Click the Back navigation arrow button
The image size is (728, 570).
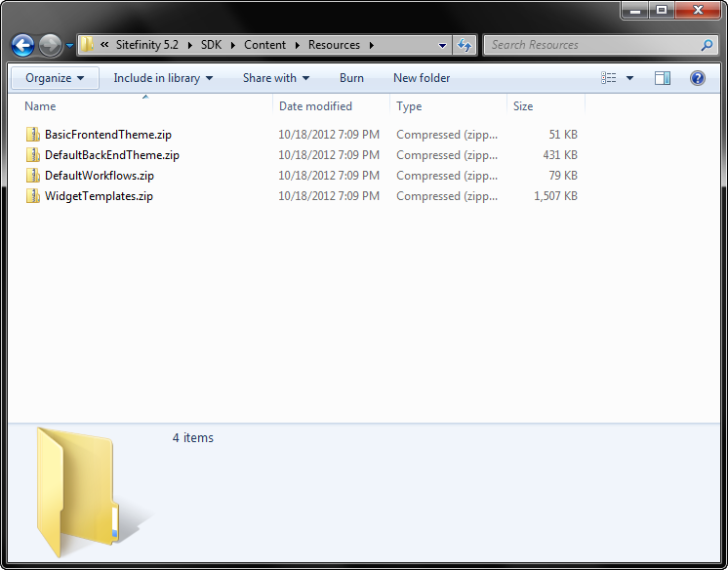(x=23, y=45)
